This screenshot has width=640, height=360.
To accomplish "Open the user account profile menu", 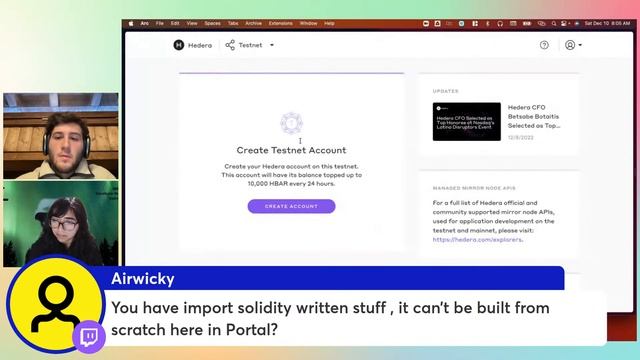I will 573,45.
